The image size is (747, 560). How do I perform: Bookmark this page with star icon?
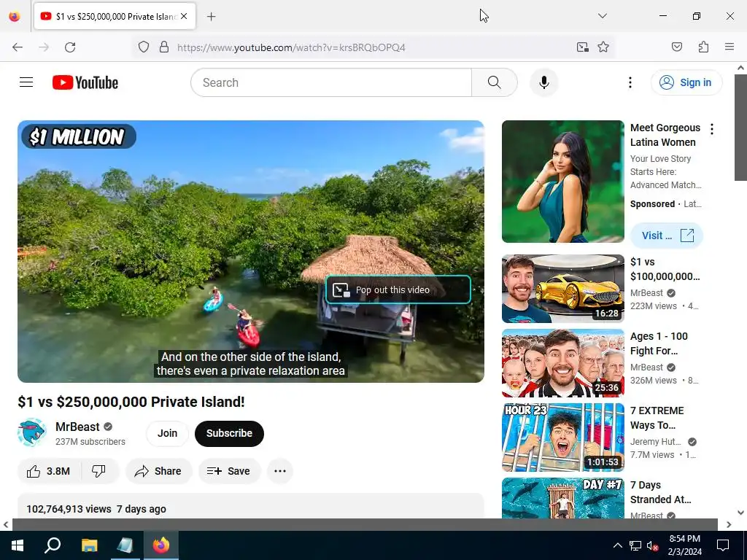(x=603, y=47)
